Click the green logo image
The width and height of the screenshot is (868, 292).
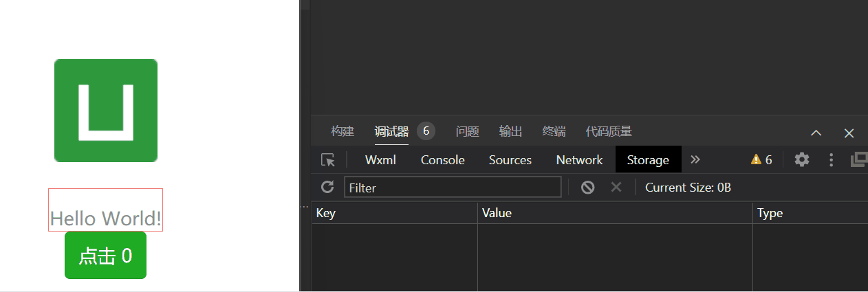106,111
